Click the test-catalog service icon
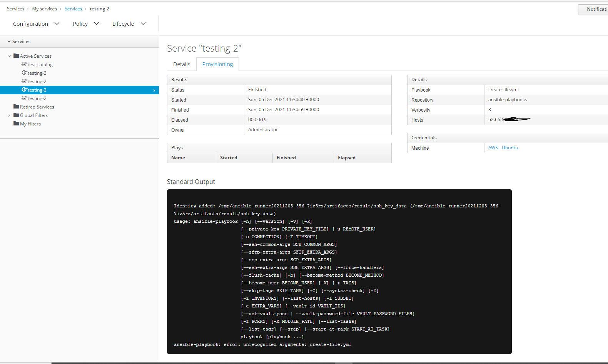Image resolution: width=608 pixels, height=364 pixels. (x=24, y=64)
